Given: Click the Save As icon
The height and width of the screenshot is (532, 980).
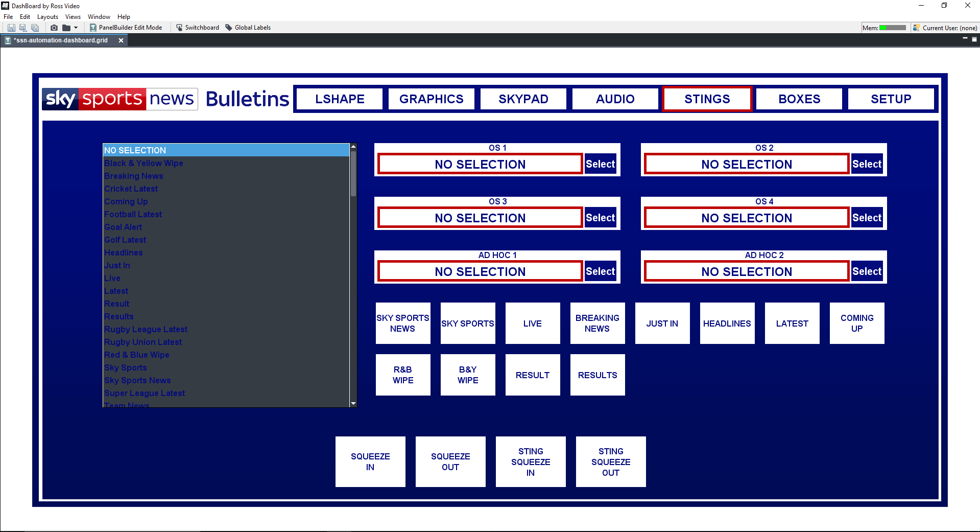Looking at the screenshot, I should (23, 28).
